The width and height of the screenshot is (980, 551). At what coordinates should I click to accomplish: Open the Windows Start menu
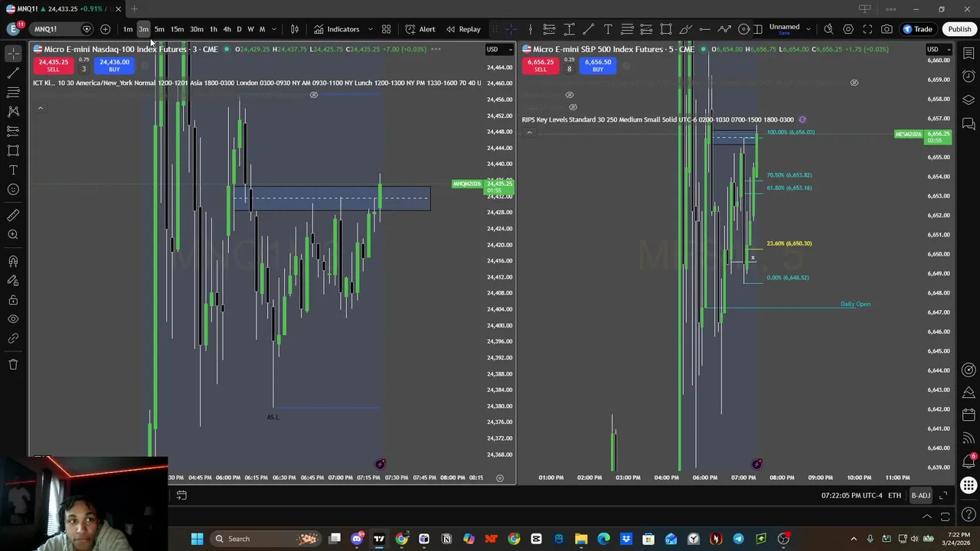197,539
